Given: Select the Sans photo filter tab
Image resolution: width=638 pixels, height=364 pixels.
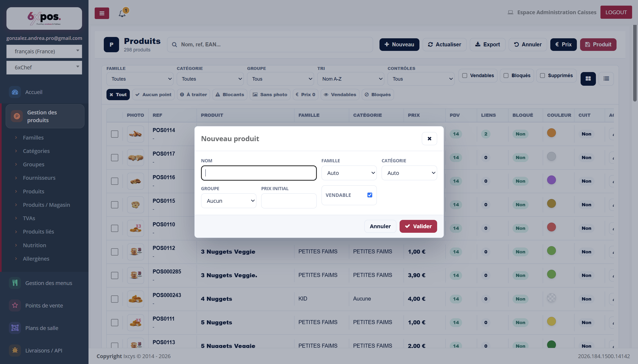Looking at the screenshot, I should pos(270,95).
